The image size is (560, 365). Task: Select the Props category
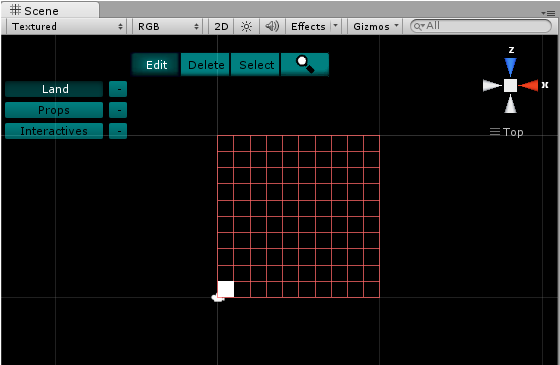tap(54, 110)
